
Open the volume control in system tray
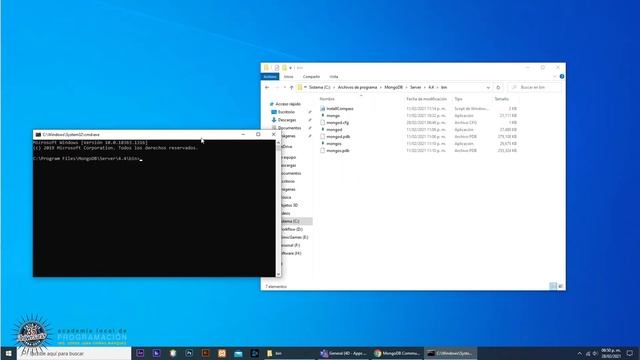595,353
